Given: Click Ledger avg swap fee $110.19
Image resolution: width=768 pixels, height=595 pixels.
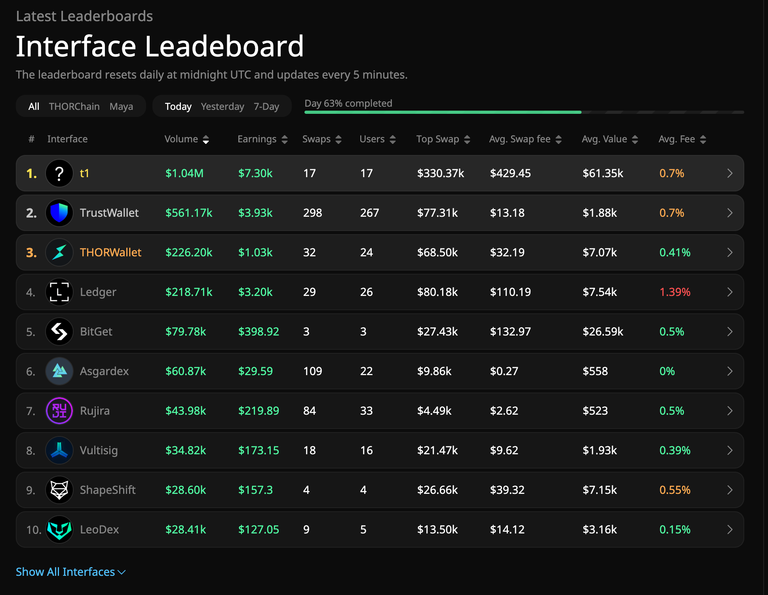Looking at the screenshot, I should tap(510, 292).
